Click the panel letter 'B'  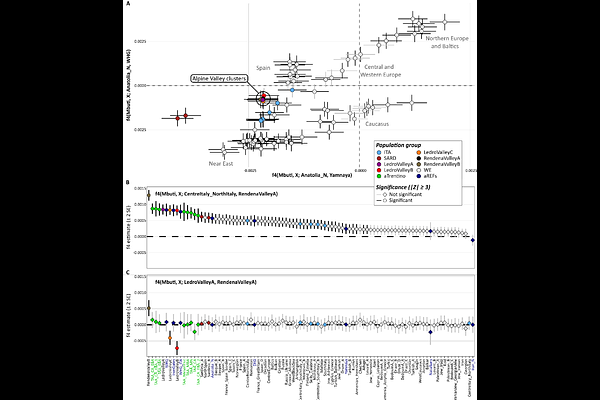pyautogui.click(x=128, y=183)
